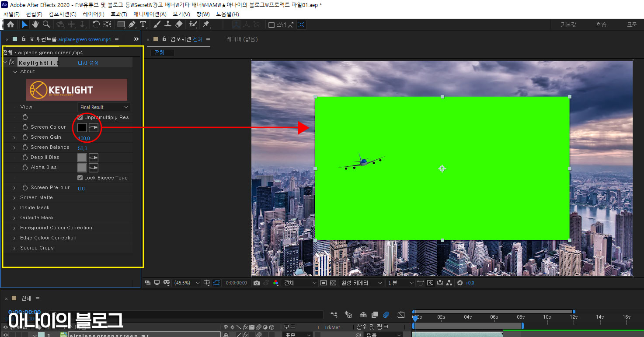This screenshot has height=337, width=644.
Task: Open the 45.5% magnification dropdown
Action: [188, 283]
